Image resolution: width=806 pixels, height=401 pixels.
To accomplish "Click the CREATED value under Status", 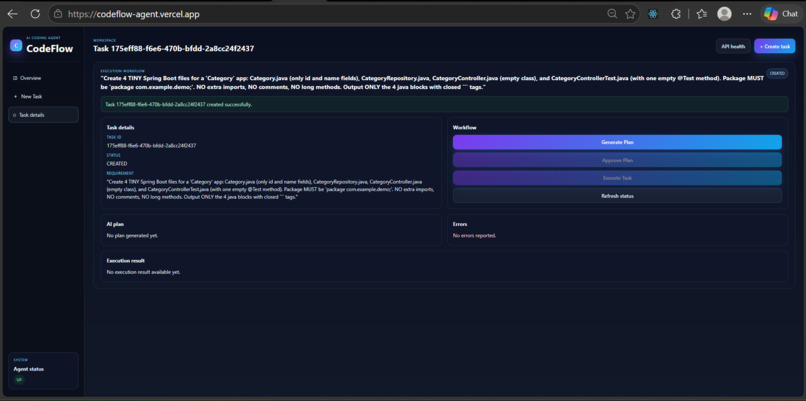I will (x=117, y=163).
